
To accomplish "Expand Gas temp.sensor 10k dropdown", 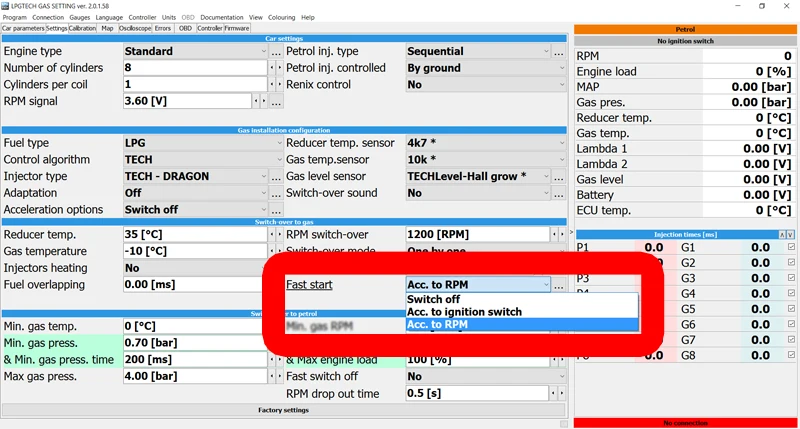I will coord(562,160).
